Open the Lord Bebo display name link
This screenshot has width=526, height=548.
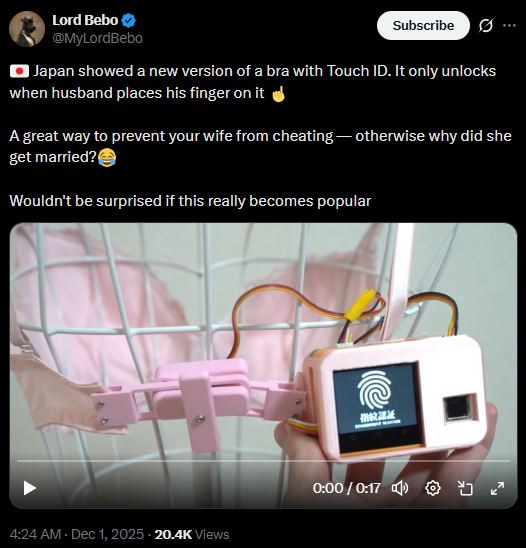[85, 20]
